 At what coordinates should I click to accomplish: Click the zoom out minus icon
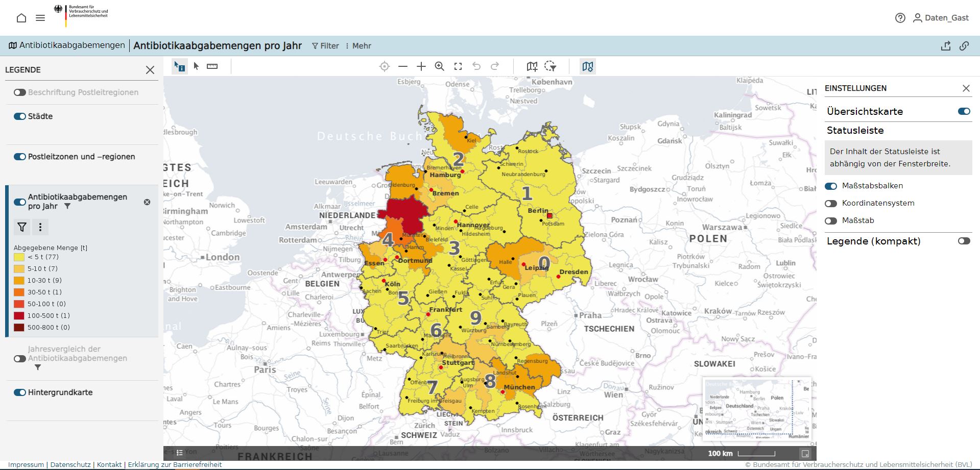point(403,66)
